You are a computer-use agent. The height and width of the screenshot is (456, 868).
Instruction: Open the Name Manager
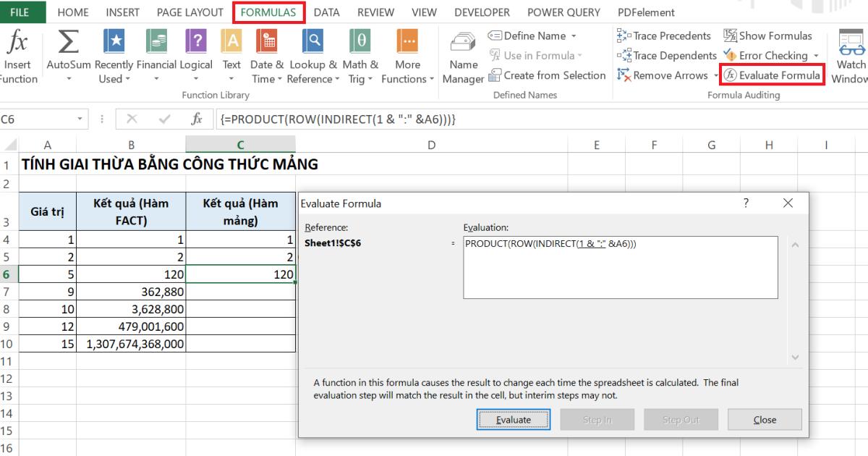(x=463, y=54)
